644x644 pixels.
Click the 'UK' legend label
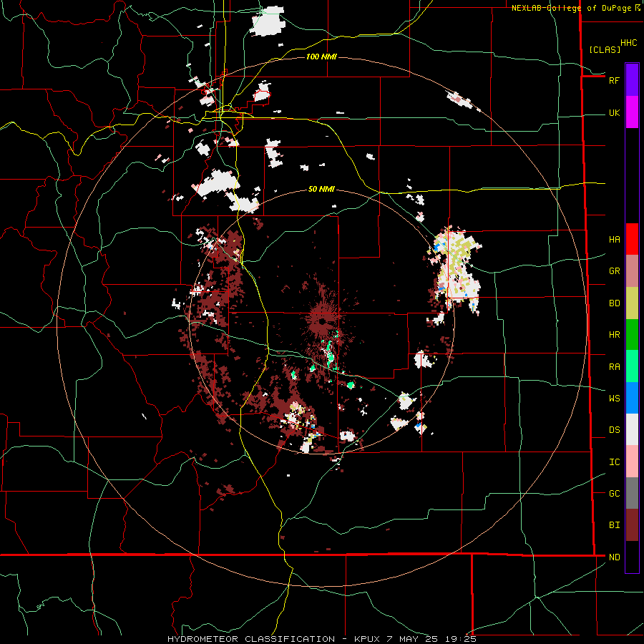tap(614, 113)
